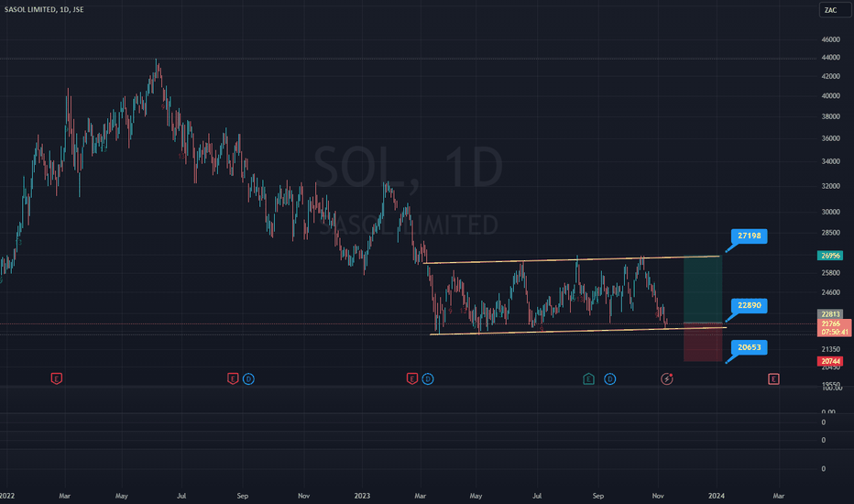Click the red earnings icon before March 2023
Viewport: 854px width, 504px height.
pyautogui.click(x=412, y=378)
